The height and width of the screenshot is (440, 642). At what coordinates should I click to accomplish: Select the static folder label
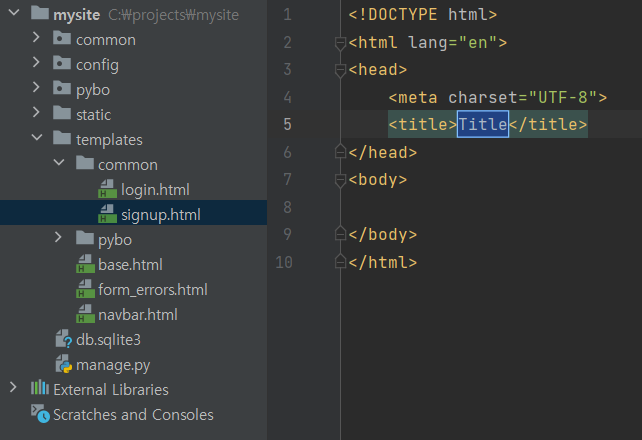93,115
